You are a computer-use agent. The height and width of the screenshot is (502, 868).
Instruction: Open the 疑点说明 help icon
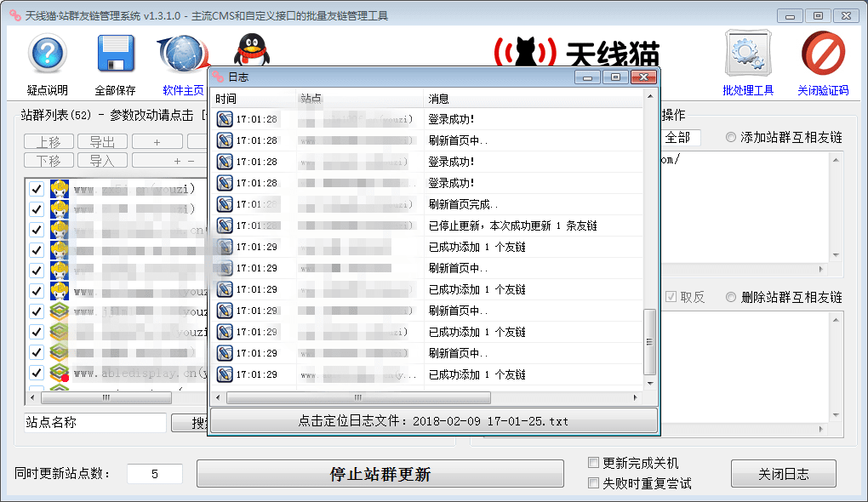(x=48, y=53)
